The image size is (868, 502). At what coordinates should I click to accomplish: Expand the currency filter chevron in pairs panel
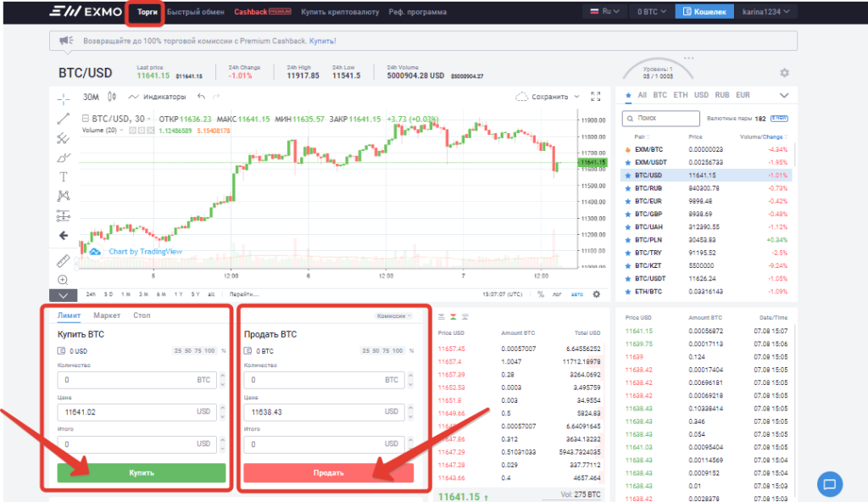[784, 95]
